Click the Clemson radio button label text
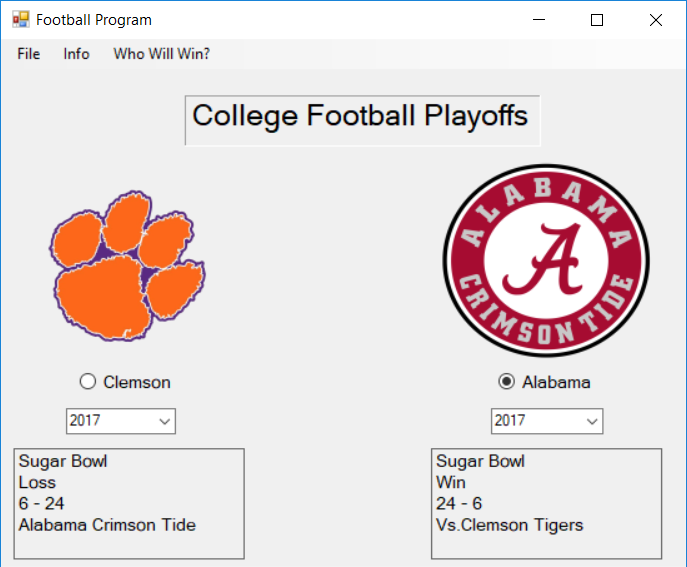Viewport: 687px width, 567px height. coord(137,382)
